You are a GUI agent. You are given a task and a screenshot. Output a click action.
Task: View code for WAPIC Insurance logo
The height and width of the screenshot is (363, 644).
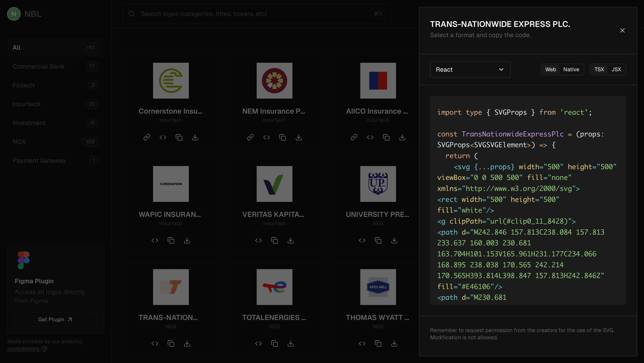click(x=155, y=240)
